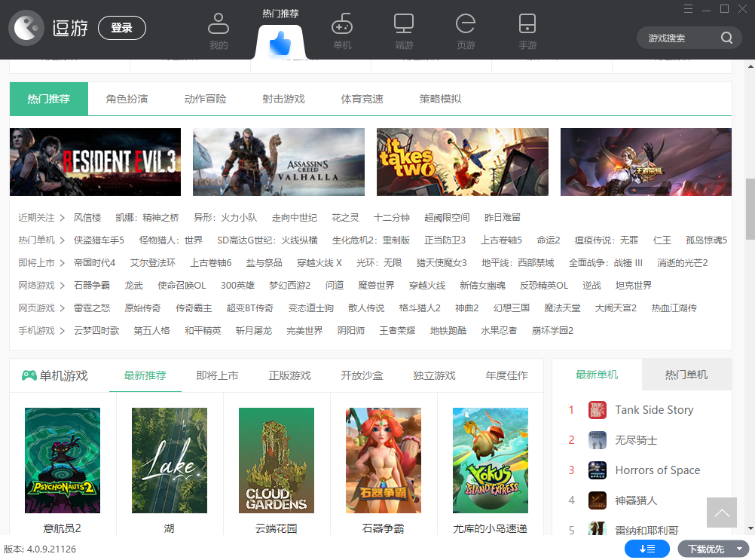
Task: Open the 端游 monitor icon
Action: (x=404, y=23)
